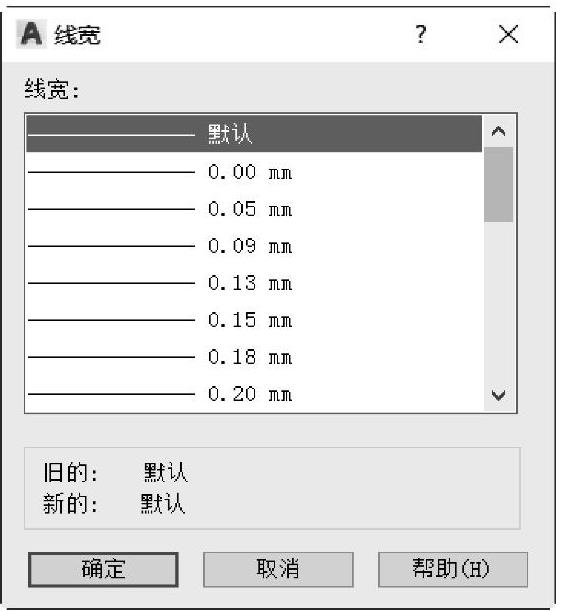571x611 pixels.
Task: Pick the 0.18 mm lineweight
Action: [254, 357]
